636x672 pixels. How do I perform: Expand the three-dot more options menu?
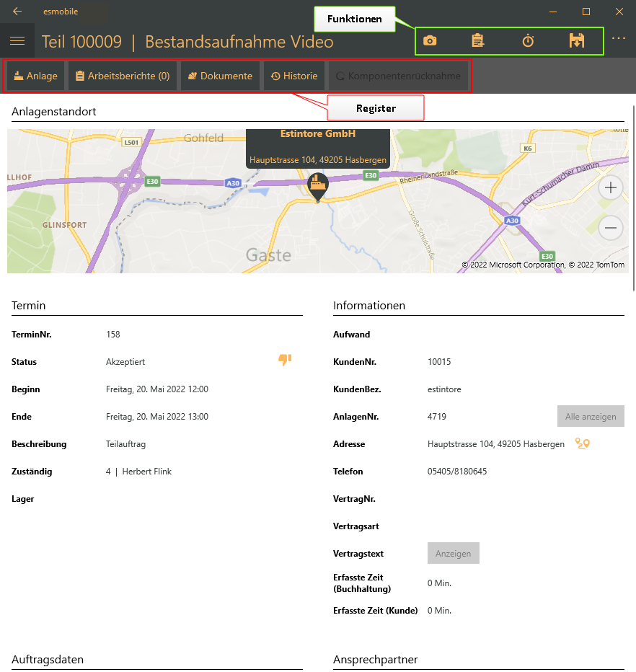coord(618,38)
